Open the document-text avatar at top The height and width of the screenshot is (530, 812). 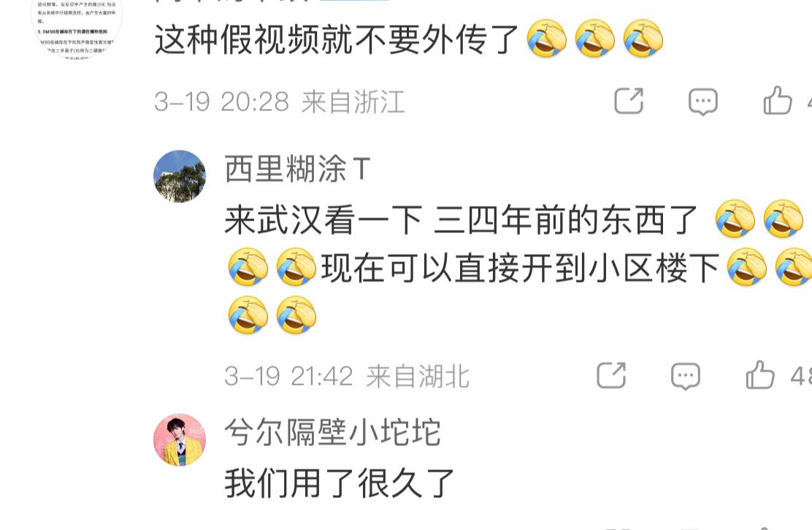77,26
